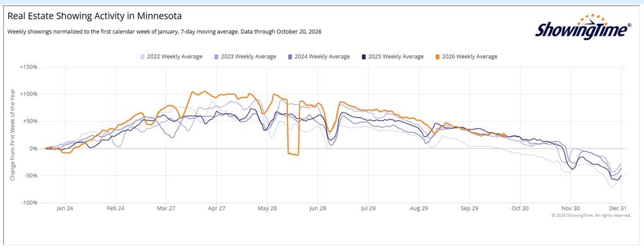Click the dark navy 2025 legend swatch
The image size is (644, 249).
(x=364, y=57)
